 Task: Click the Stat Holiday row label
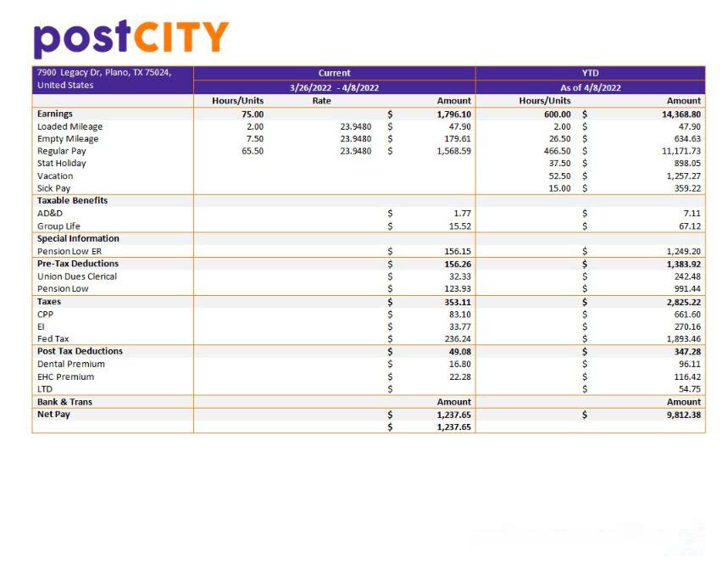[x=62, y=163]
